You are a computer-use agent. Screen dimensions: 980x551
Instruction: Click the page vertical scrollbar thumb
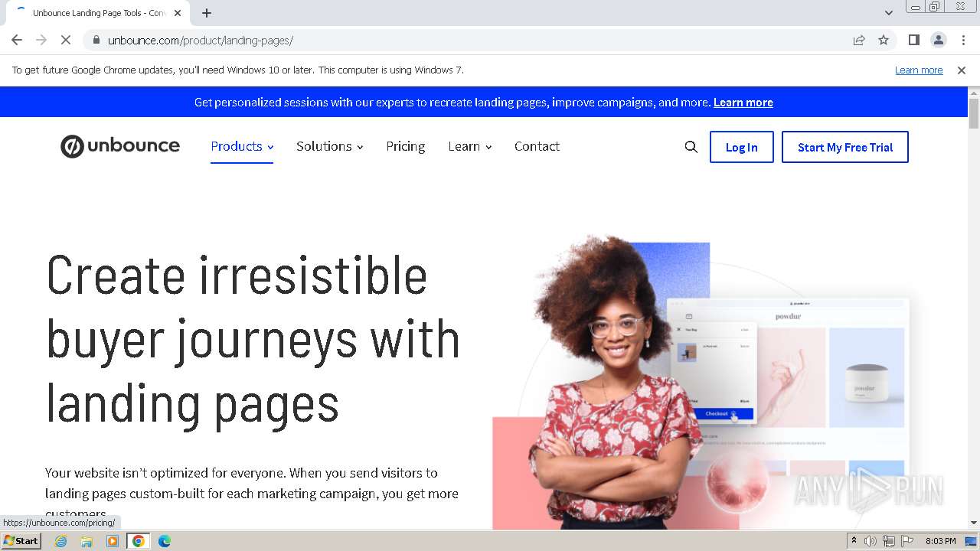pyautogui.click(x=974, y=113)
